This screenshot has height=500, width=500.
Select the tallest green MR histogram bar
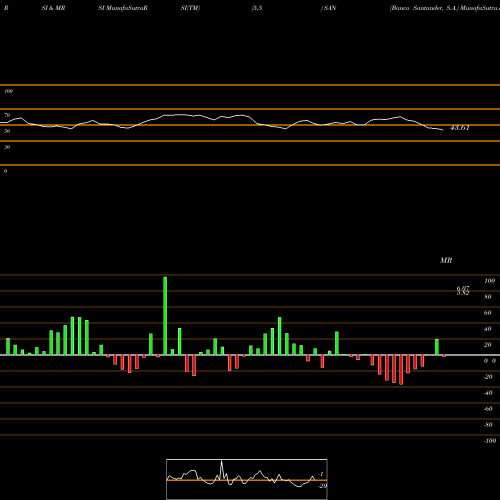(165, 316)
